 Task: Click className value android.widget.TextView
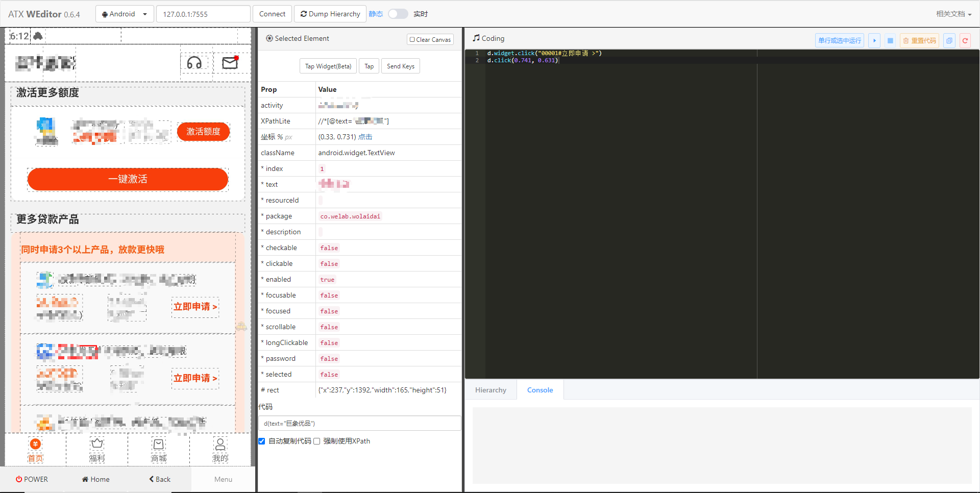coord(356,153)
